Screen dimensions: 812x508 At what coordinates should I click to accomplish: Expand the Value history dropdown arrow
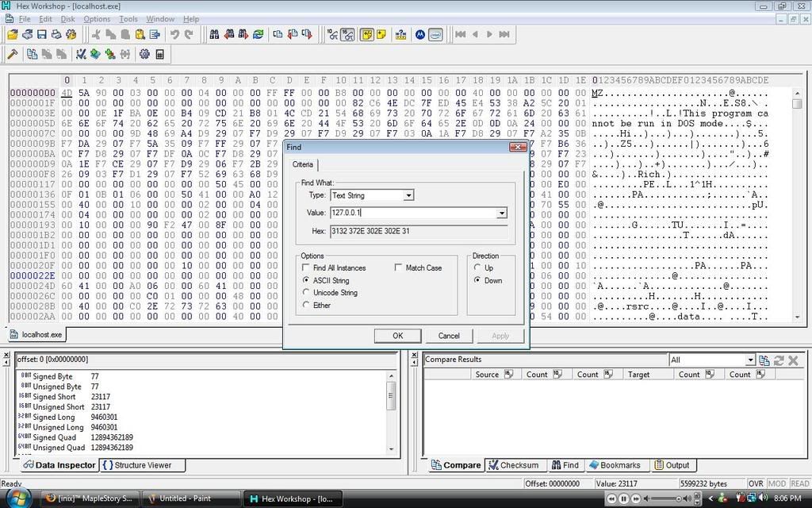[x=501, y=213]
